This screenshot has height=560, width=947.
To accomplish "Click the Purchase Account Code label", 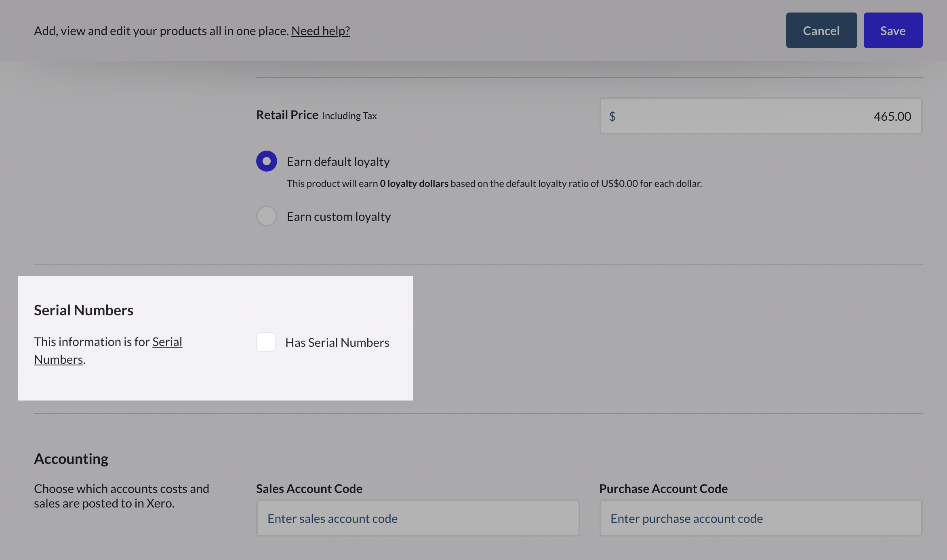I will pyautogui.click(x=663, y=489).
